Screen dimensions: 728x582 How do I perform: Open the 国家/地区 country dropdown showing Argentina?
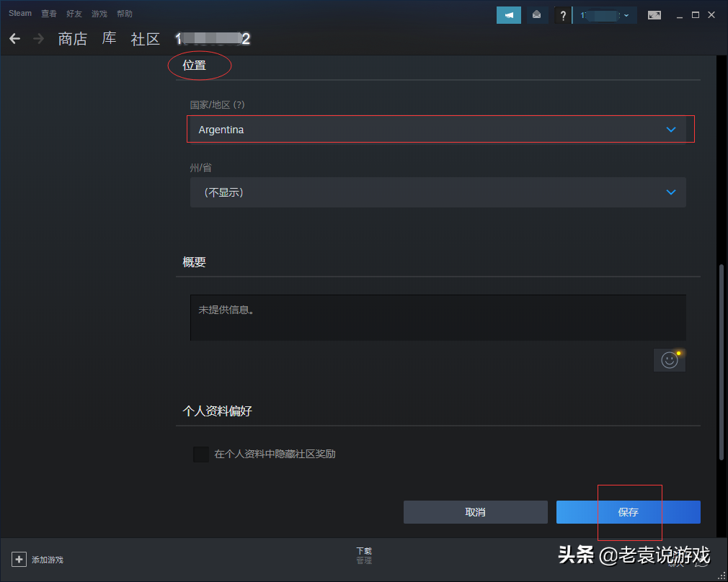coord(440,130)
